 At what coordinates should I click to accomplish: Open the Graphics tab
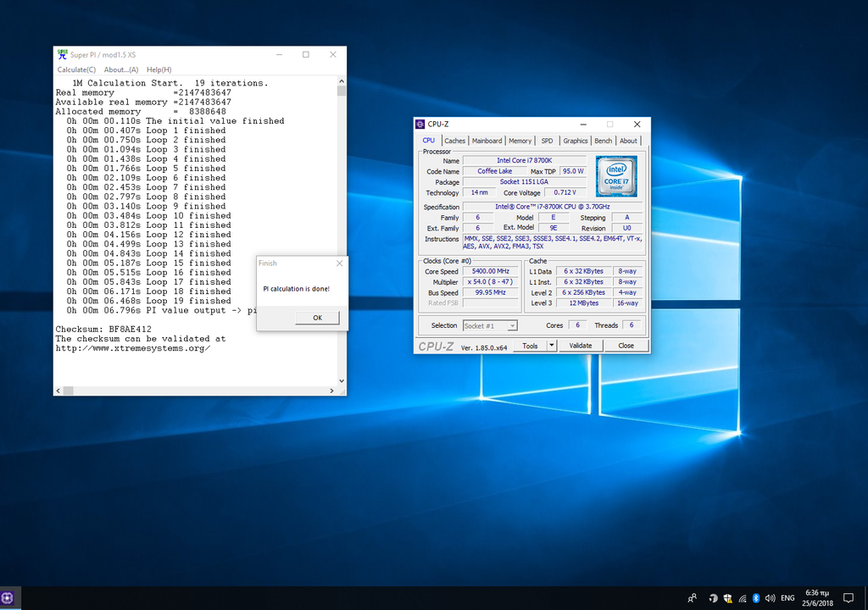click(576, 141)
